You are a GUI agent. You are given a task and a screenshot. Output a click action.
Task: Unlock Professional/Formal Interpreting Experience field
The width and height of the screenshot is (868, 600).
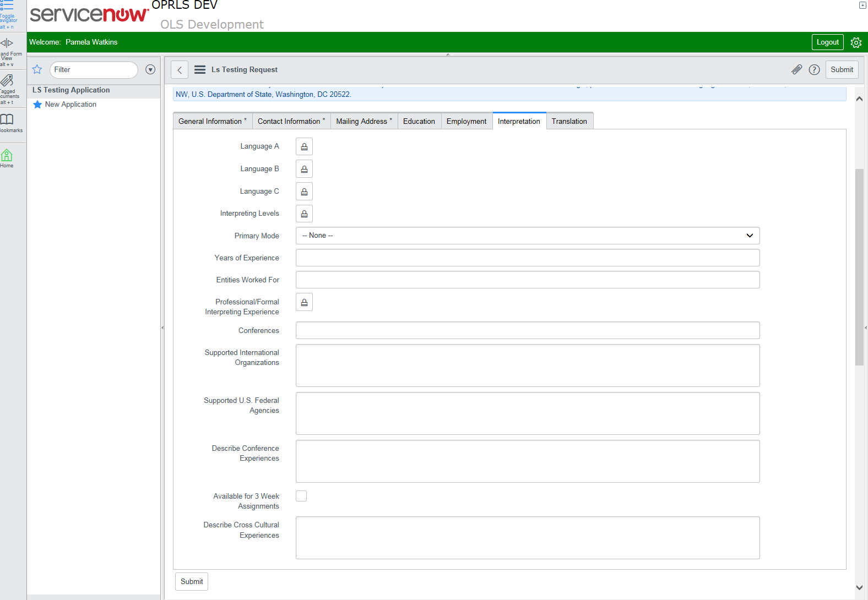[x=304, y=302]
